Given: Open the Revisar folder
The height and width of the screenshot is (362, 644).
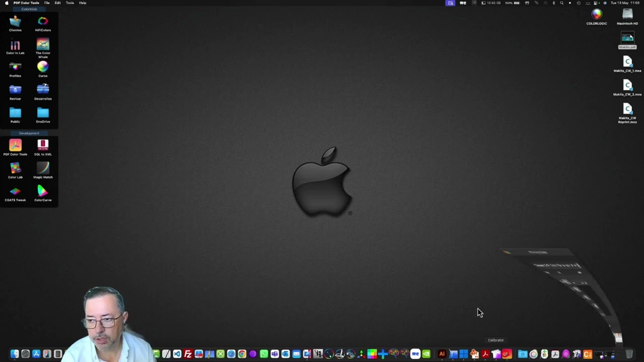Looking at the screenshot, I should (15, 92).
